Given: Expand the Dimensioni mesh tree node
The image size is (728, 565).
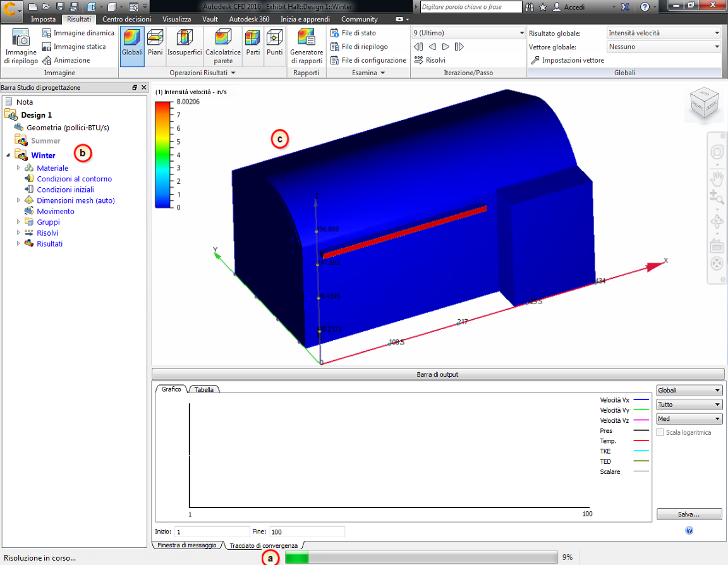Looking at the screenshot, I should click(18, 200).
